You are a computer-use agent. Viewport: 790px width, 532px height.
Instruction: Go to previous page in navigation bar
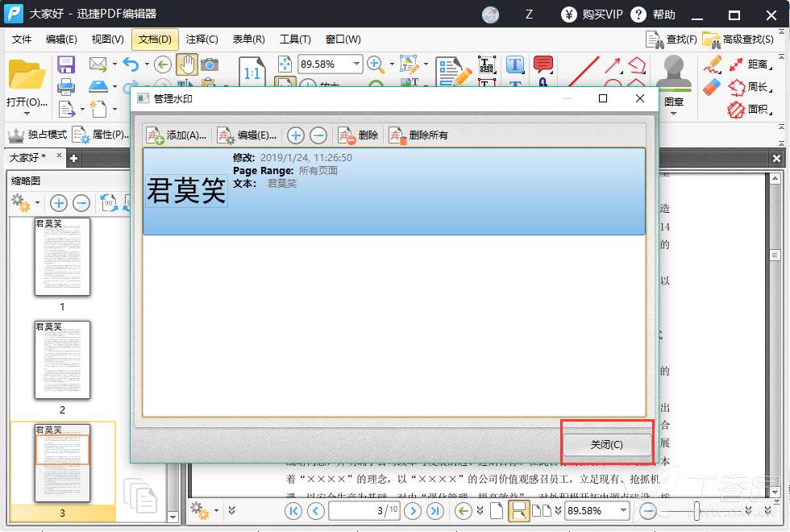coord(316,511)
